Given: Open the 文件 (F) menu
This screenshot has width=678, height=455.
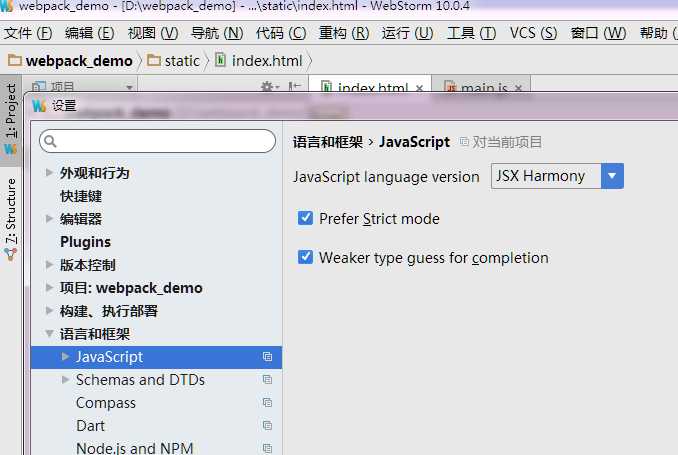Looking at the screenshot, I should pyautogui.click(x=28, y=33).
